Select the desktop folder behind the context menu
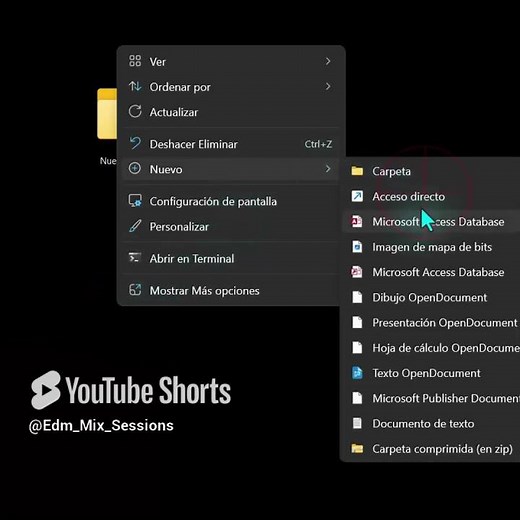Screen dimensions: 520x520 [107, 113]
